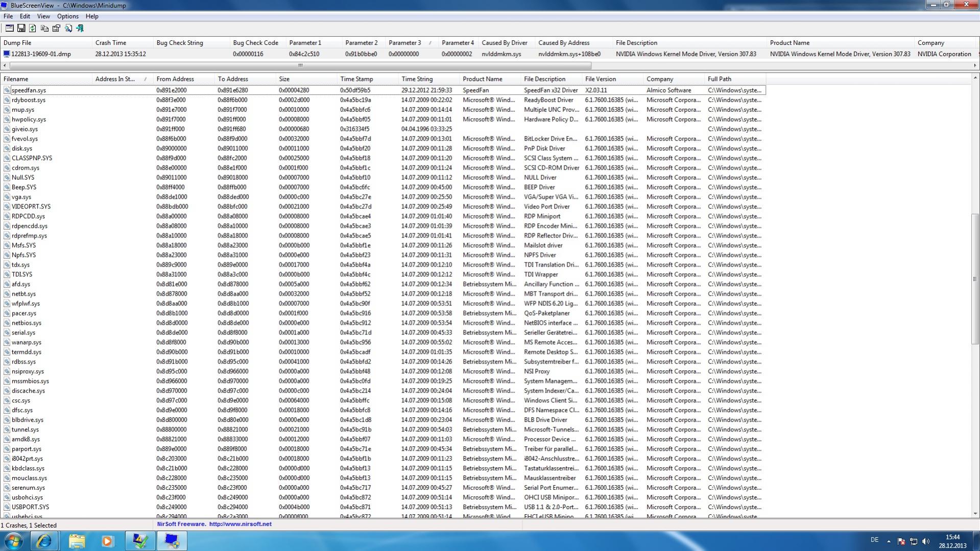Click the driver list vertical scrollbar thumb
The width and height of the screenshot is (980, 551).
[975, 279]
